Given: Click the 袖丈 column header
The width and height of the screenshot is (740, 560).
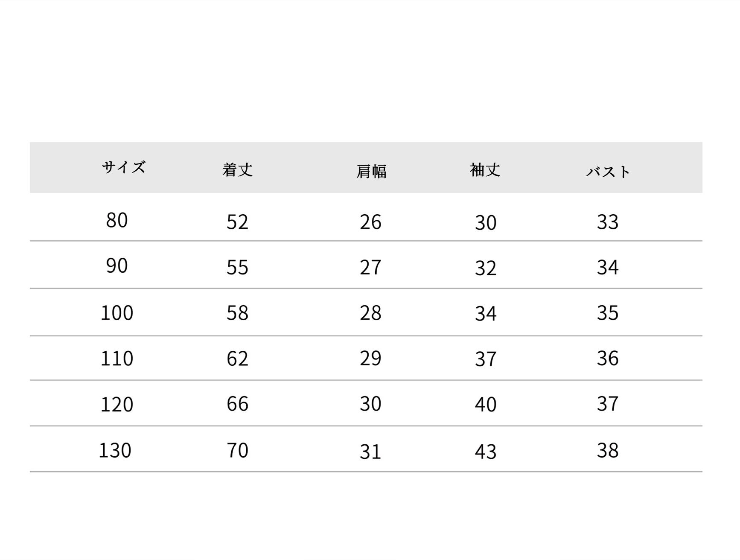Looking at the screenshot, I should [x=485, y=170].
